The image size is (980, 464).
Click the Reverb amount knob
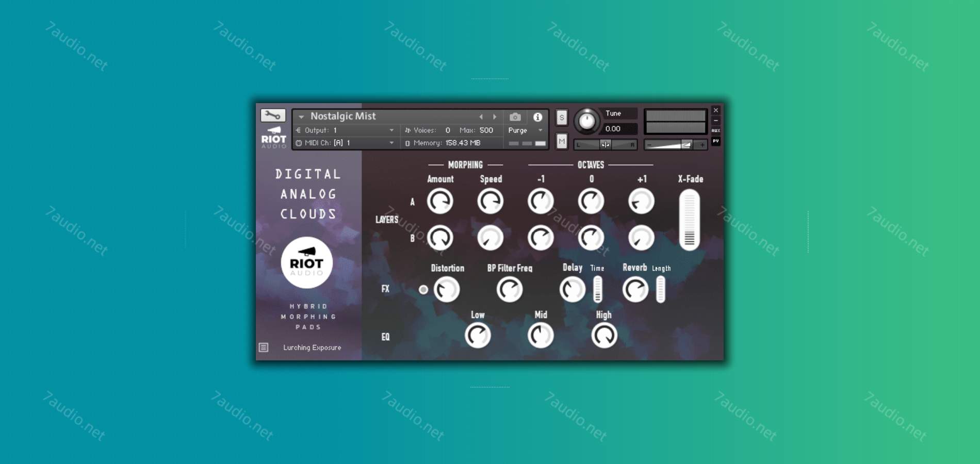pyautogui.click(x=635, y=290)
